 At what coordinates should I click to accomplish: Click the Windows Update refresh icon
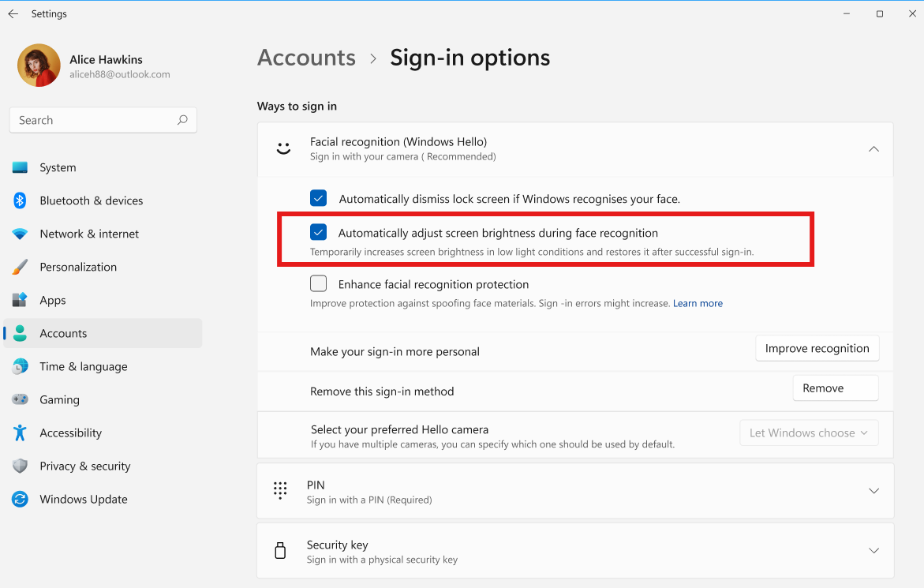[20, 499]
